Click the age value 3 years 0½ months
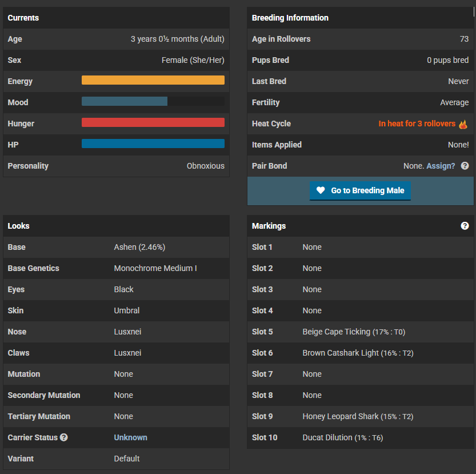Screen dimensions: 476x474 click(178, 39)
